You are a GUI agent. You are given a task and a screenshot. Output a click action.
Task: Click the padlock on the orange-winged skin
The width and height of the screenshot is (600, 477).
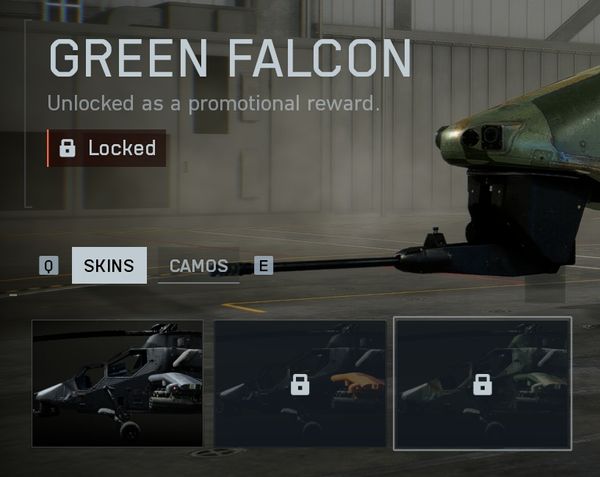coord(300,384)
